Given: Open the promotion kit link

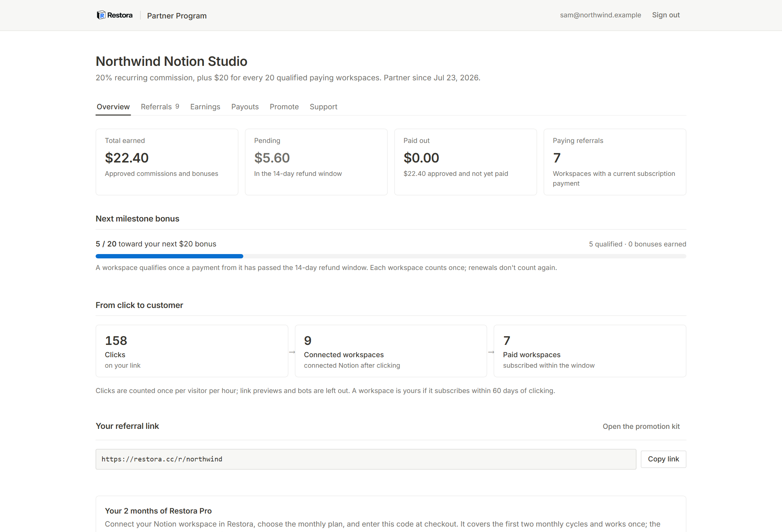Looking at the screenshot, I should pyautogui.click(x=641, y=426).
